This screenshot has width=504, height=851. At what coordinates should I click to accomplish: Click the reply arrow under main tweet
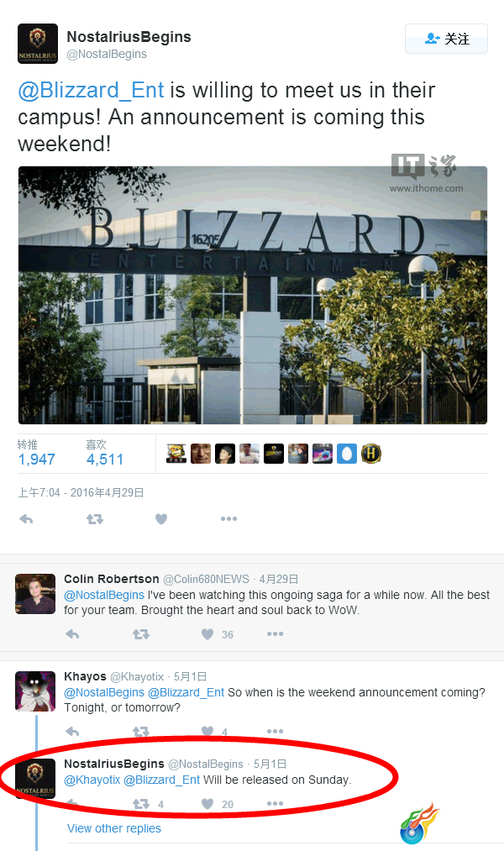[26, 519]
